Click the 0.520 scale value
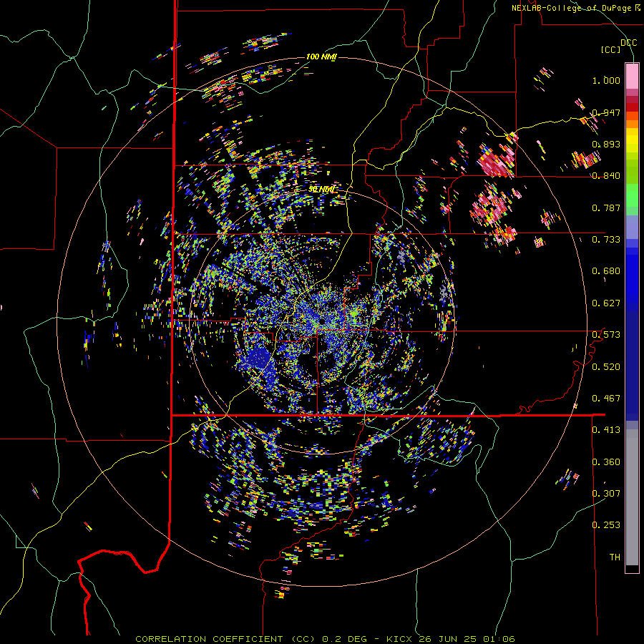The width and height of the screenshot is (644, 644). coord(606,367)
